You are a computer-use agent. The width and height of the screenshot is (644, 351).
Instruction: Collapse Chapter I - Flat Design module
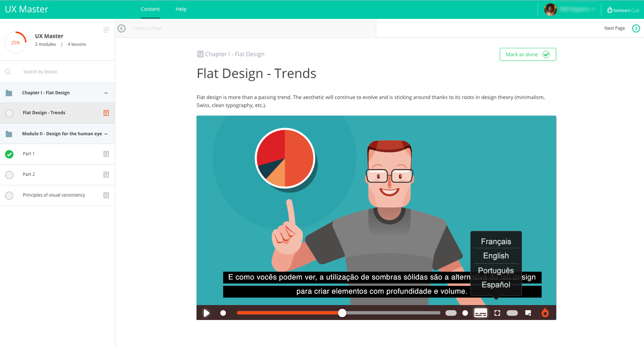pyautogui.click(x=106, y=93)
